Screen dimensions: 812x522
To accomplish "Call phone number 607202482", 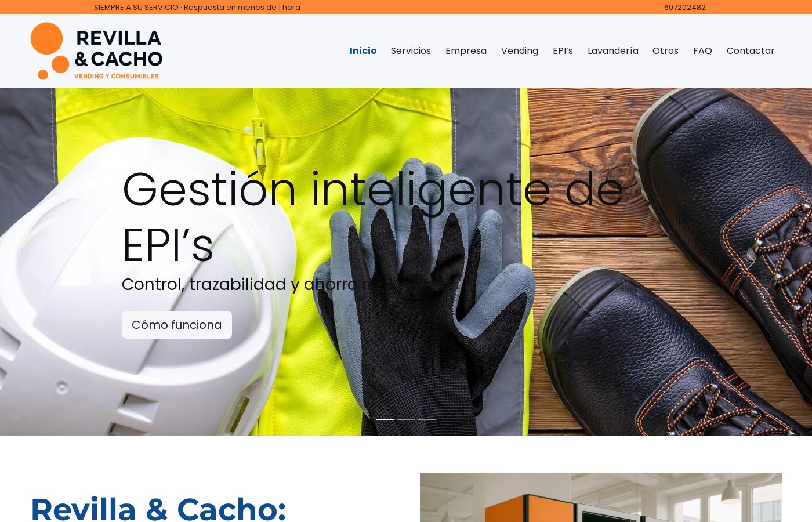I will tap(685, 8).
